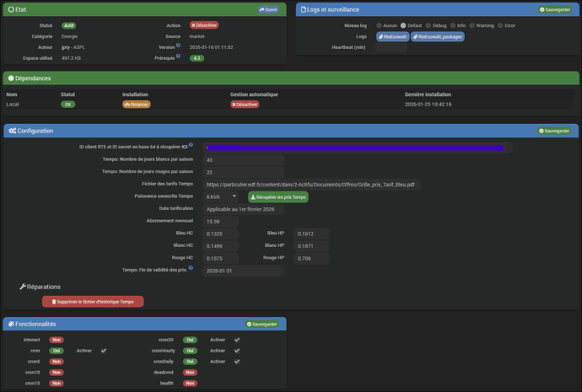This screenshot has height=392, width=582.
Task: Click the 4.2 prerequisite badge
Action: tap(197, 58)
